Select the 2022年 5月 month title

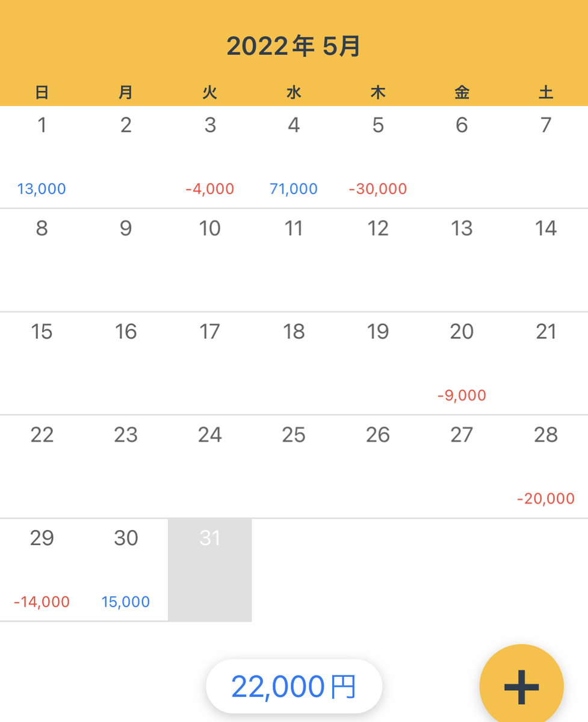[x=294, y=47]
